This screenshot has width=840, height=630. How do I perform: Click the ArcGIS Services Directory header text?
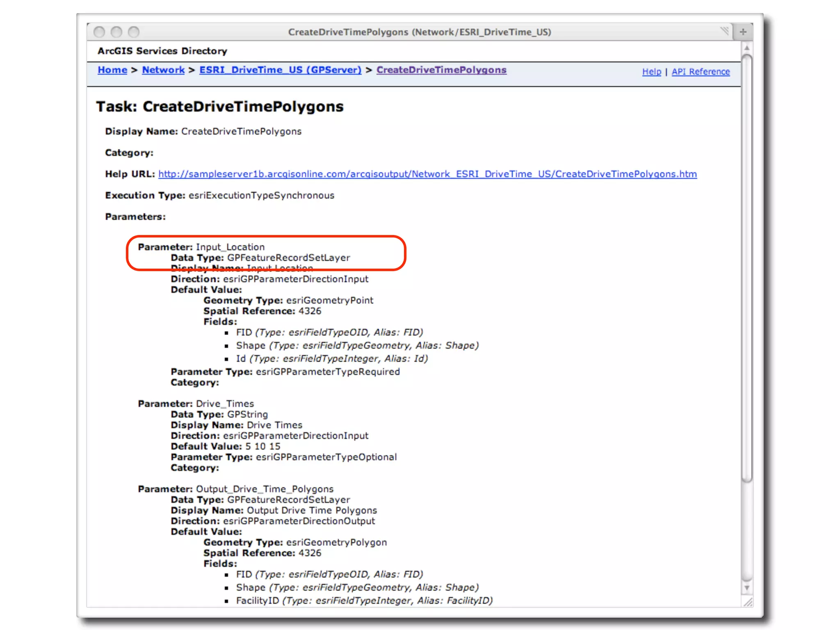pos(162,51)
